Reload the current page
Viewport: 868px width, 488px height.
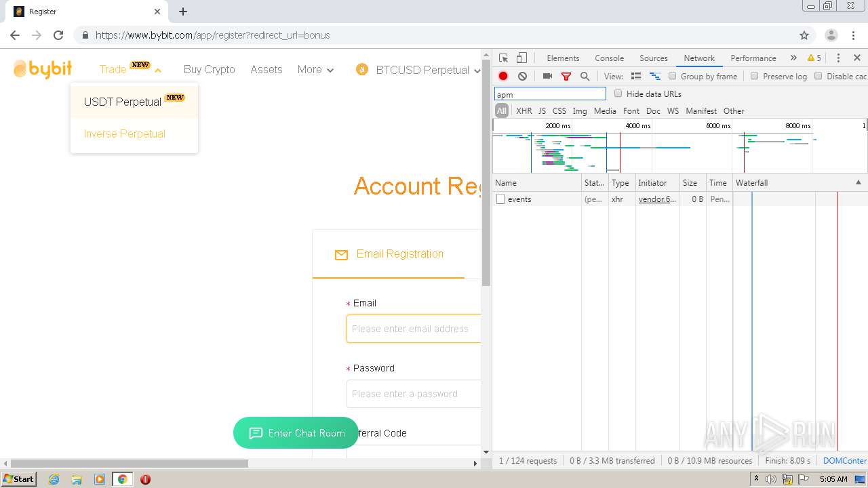(58, 35)
